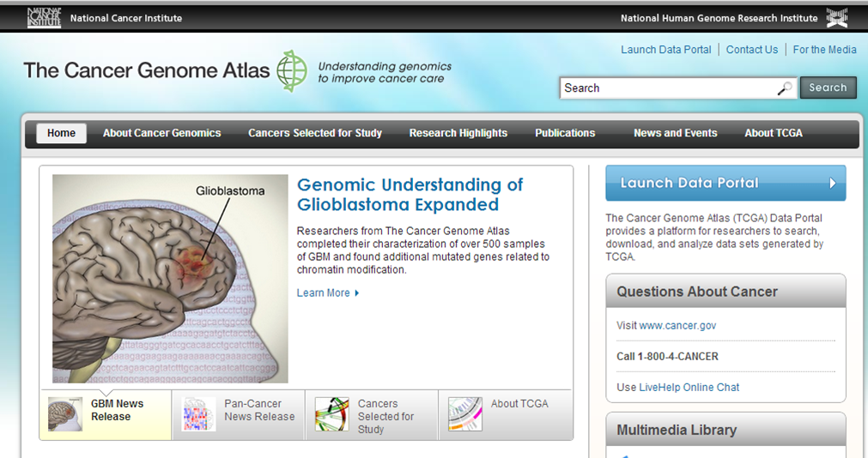Visit the www.cancer.gov link
This screenshot has width=868, height=458.
click(677, 326)
